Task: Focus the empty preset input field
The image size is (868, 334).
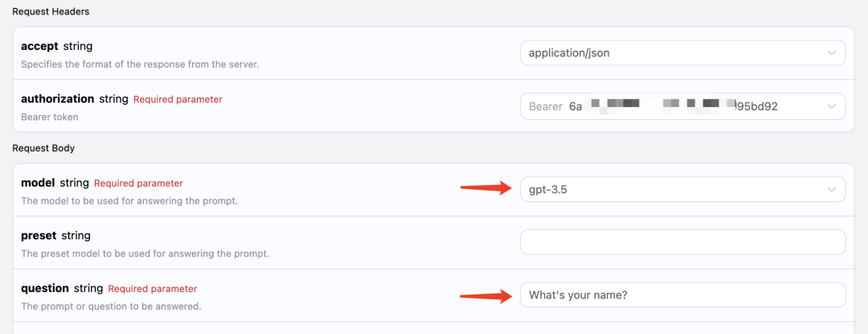Action: [x=682, y=242]
